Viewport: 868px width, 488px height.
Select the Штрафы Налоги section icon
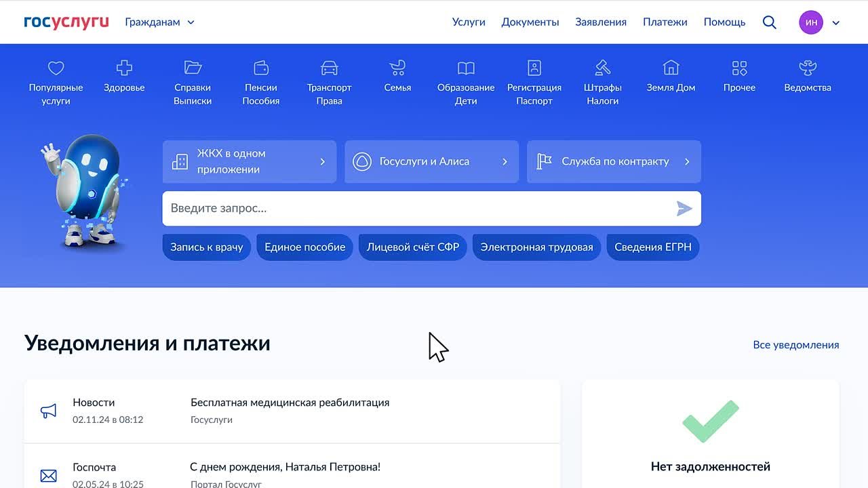click(602, 76)
